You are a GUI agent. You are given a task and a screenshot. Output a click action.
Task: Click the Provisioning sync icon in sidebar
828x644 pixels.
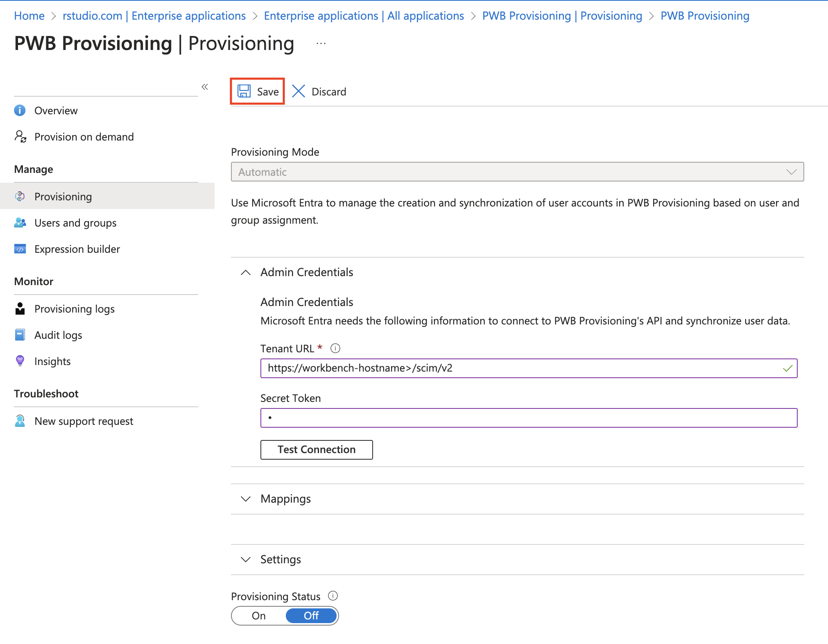20,196
